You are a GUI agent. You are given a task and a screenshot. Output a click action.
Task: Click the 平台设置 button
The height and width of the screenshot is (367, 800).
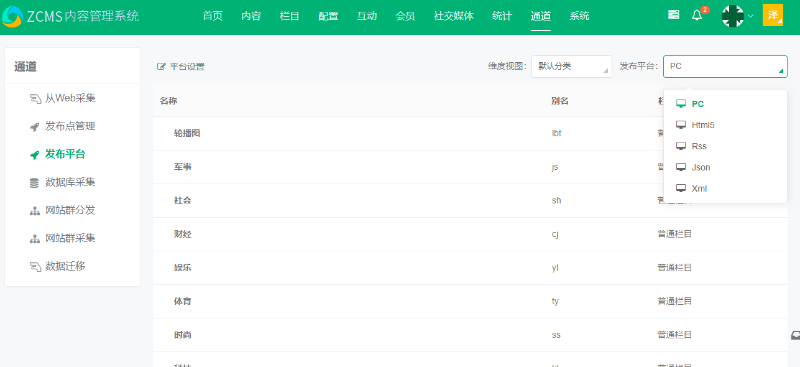[181, 66]
